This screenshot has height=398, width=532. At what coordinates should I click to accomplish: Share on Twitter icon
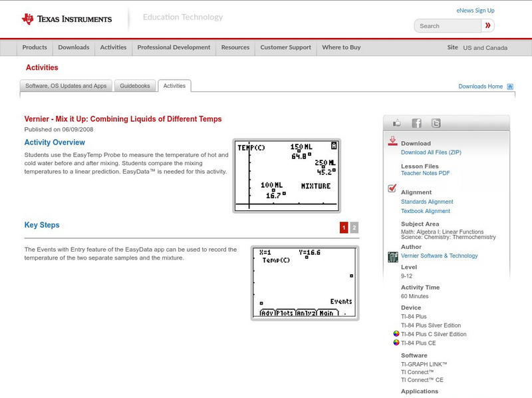coord(436,123)
